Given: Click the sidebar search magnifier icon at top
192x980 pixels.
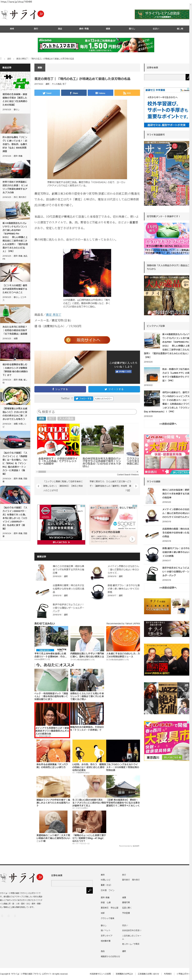Looking at the screenshot, I should click(187, 77).
